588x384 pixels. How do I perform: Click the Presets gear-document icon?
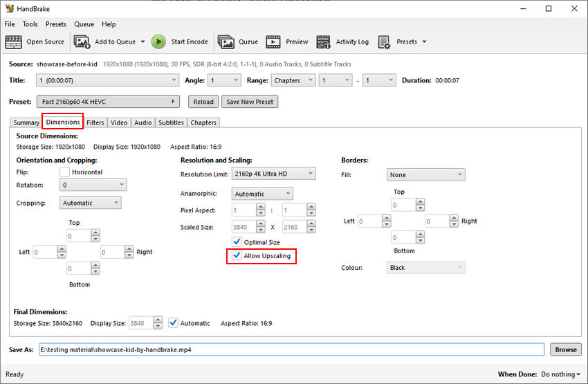coord(384,42)
